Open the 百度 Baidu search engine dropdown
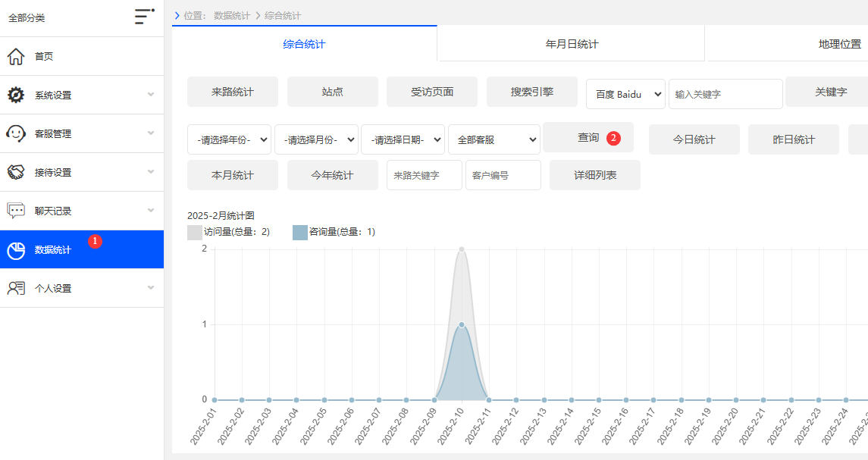Screen dimensions: 868x460 (625, 94)
